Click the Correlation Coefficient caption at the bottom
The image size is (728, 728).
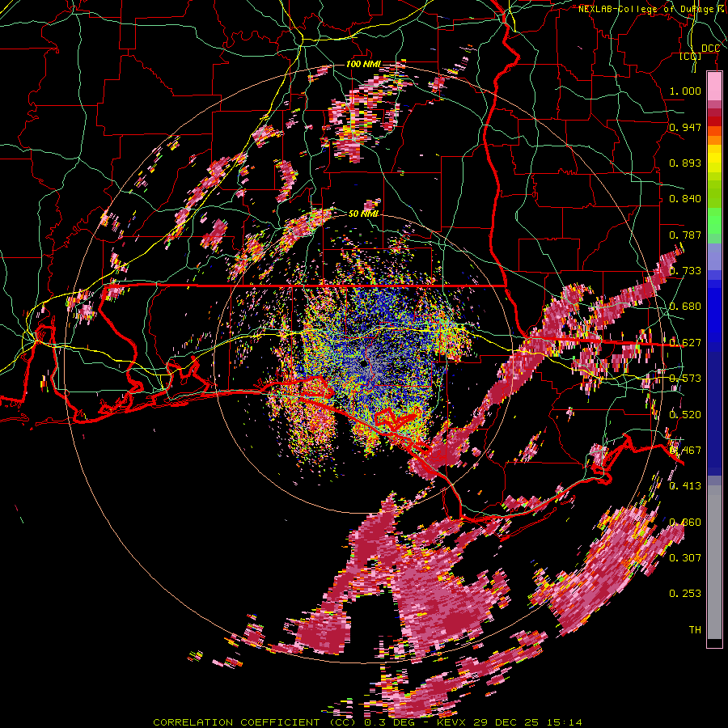[367, 722]
